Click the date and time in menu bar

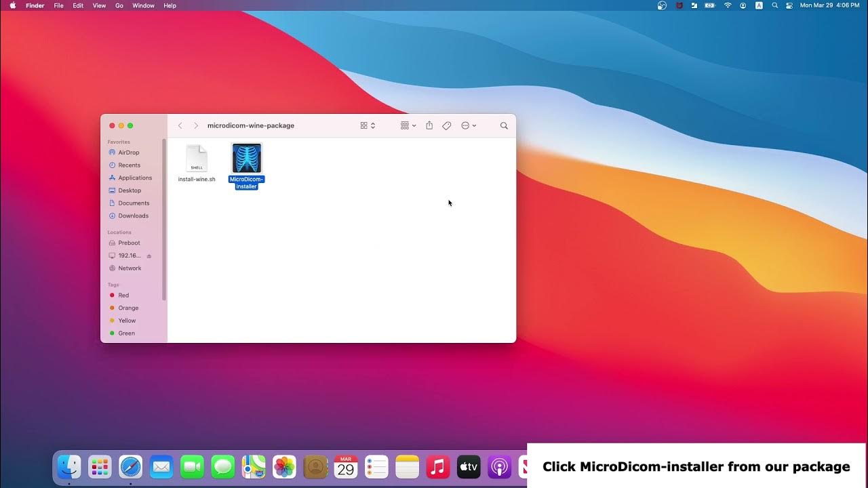click(830, 5)
